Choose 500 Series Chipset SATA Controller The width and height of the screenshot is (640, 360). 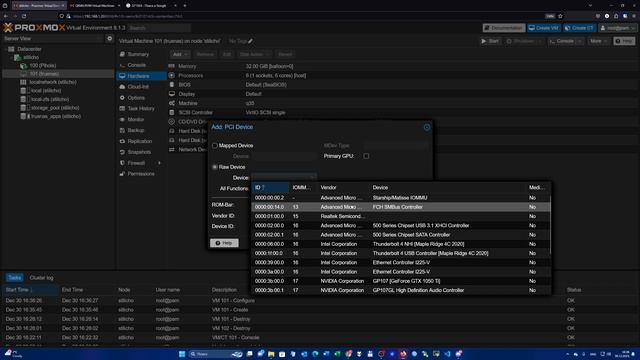point(401,235)
